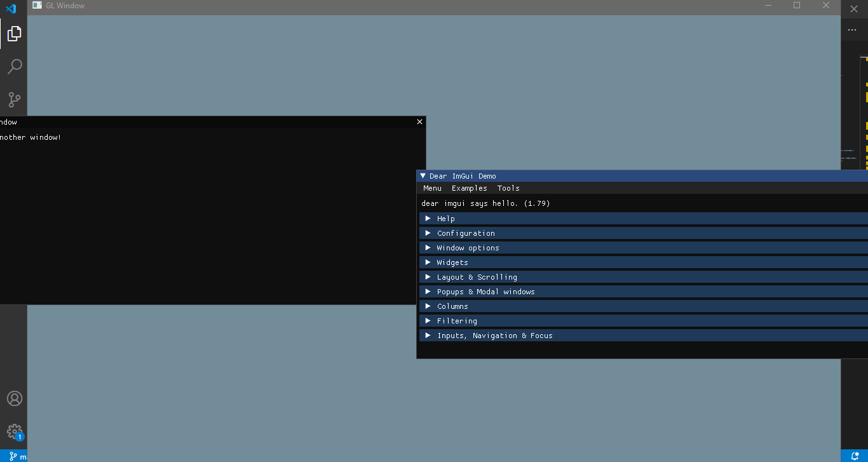The image size is (868, 462).
Task: Open the Examples menu in ImGui Demo
Action: pos(470,188)
